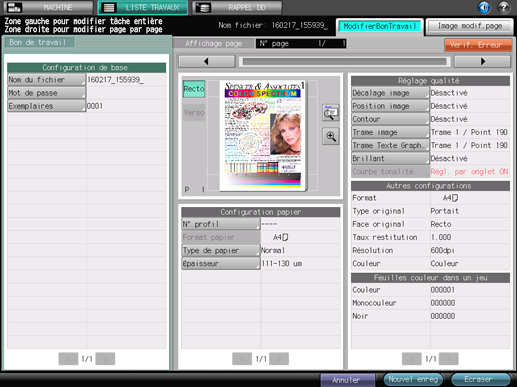Click the Ecraser button
Screen dimensions: 517x387
[x=480, y=379]
